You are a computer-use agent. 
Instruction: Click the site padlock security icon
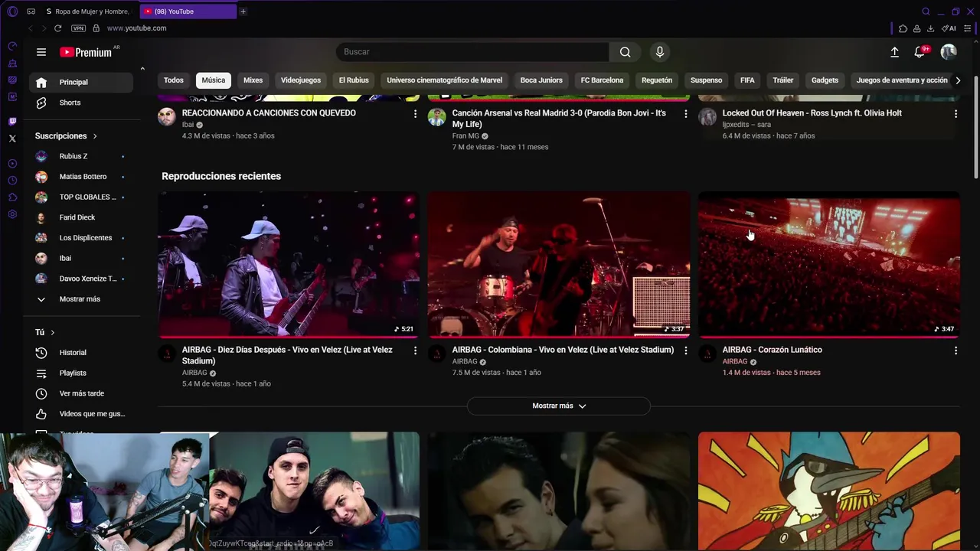[96, 28]
